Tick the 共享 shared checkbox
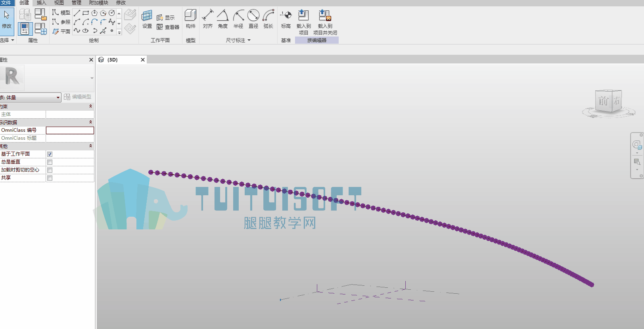 coord(50,178)
